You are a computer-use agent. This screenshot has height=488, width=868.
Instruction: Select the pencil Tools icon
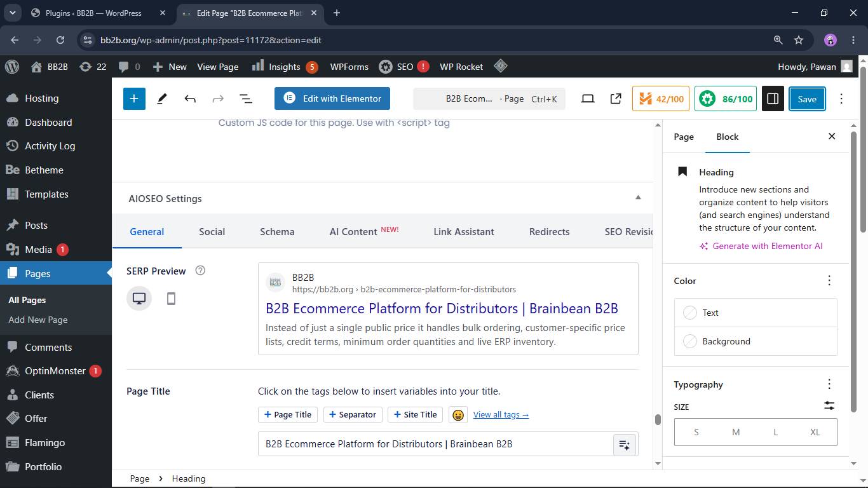coord(162,98)
